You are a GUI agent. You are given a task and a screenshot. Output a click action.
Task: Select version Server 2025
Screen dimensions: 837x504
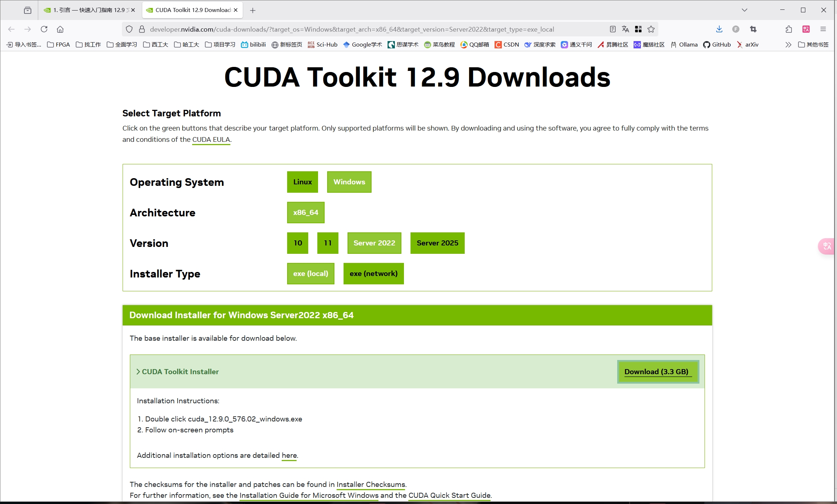437,243
